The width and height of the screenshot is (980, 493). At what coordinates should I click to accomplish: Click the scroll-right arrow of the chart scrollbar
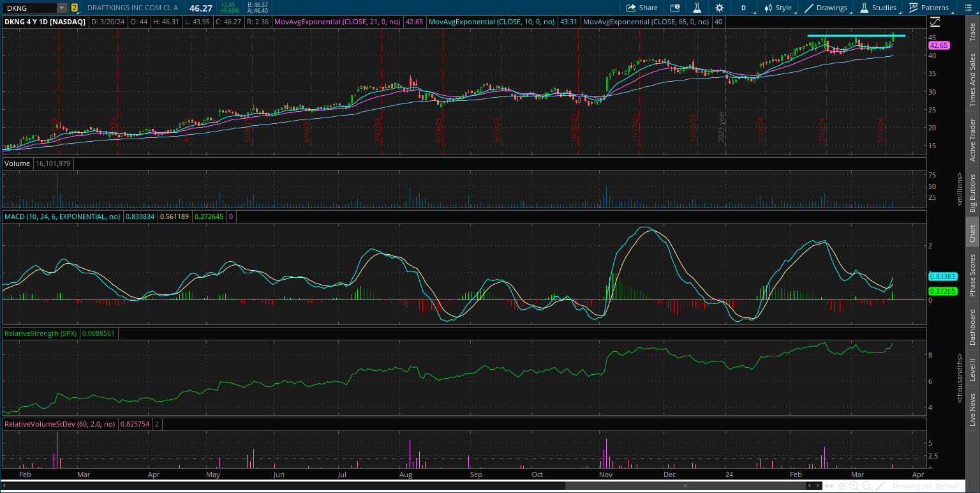tap(817, 486)
